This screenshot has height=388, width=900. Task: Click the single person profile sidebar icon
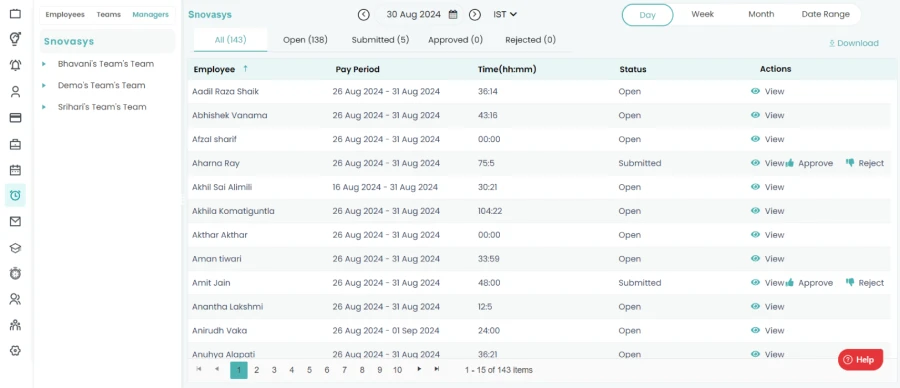coord(15,91)
